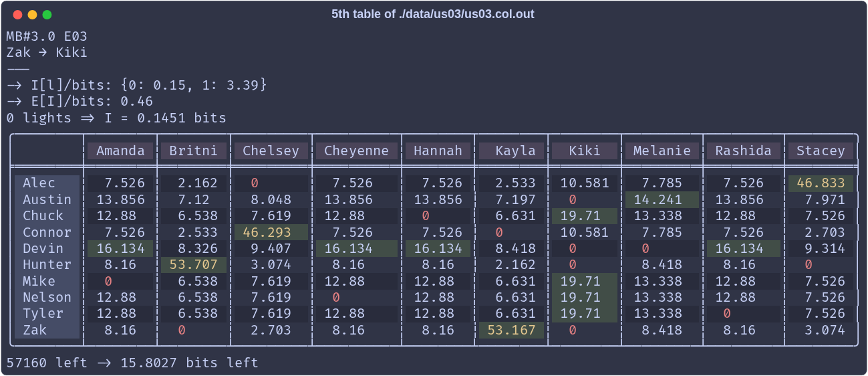The image size is (868, 376).
Task: Click the 16.134 cell in Devin's Amanda column
Action: pyautogui.click(x=120, y=249)
